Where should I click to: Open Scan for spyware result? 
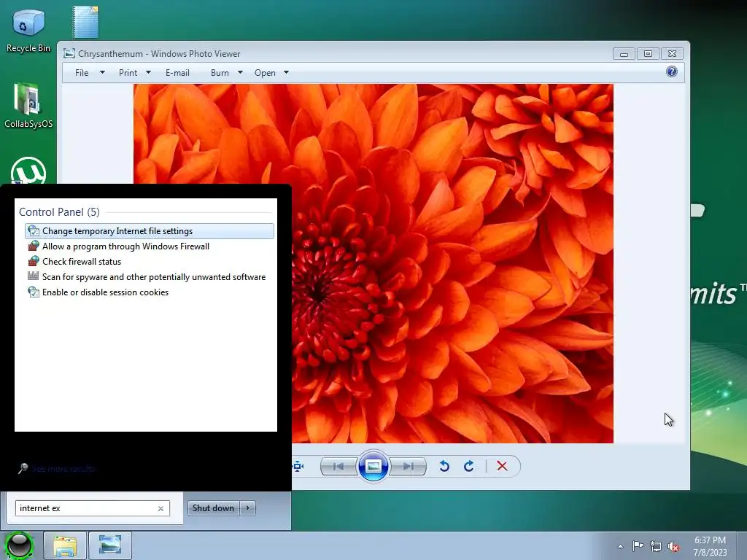point(150,276)
